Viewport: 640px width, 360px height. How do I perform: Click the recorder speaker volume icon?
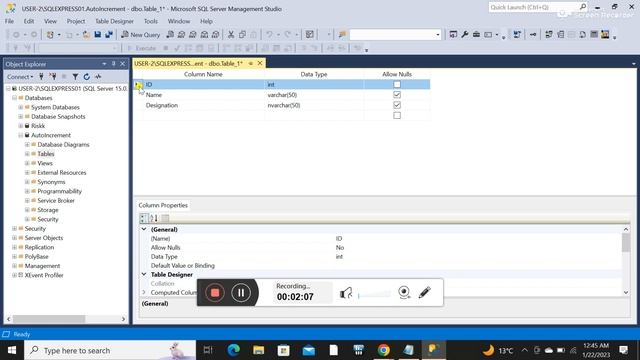346,293
